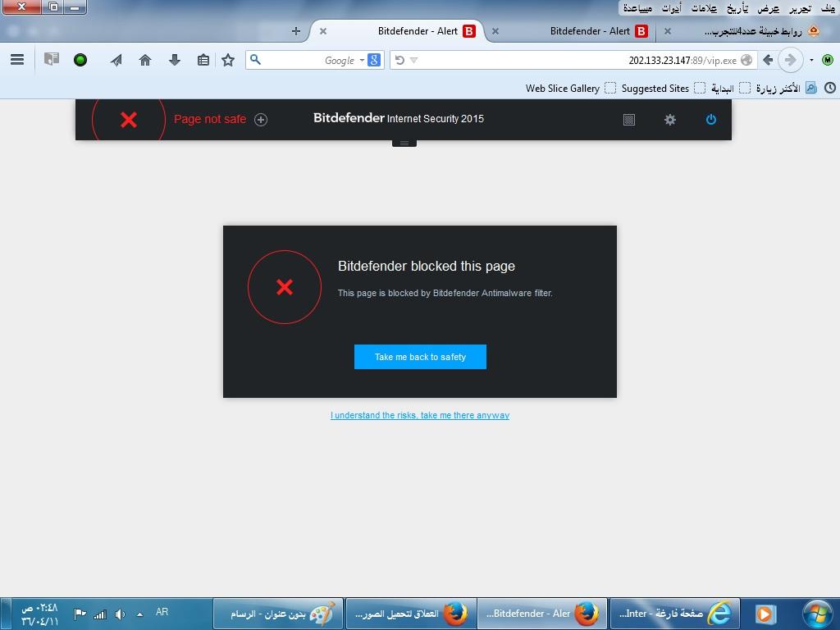Click the AR language indicator
Screen dimensions: 840x630
pyautogui.click(x=162, y=612)
